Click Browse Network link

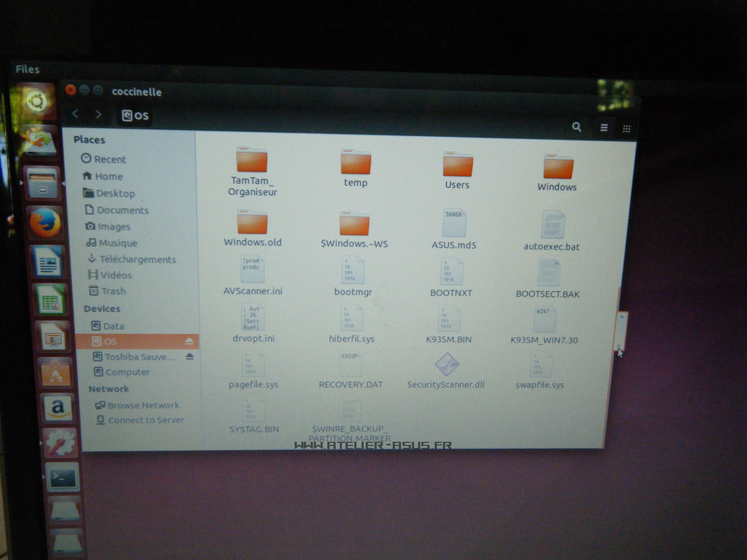tap(143, 405)
